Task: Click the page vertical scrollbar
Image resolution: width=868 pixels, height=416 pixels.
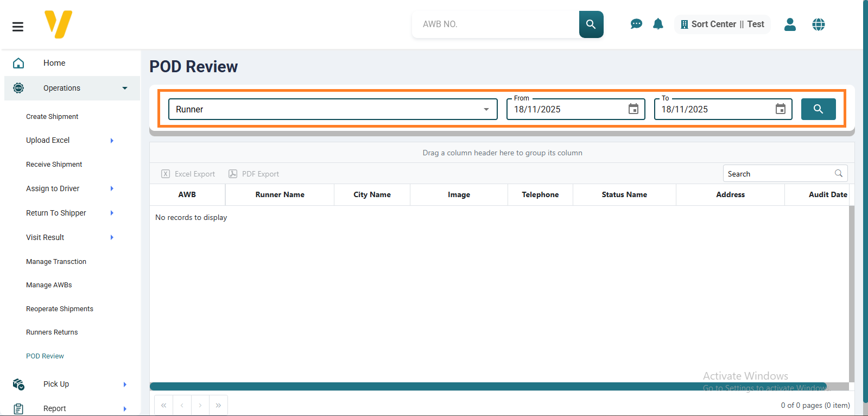Action: click(x=865, y=201)
